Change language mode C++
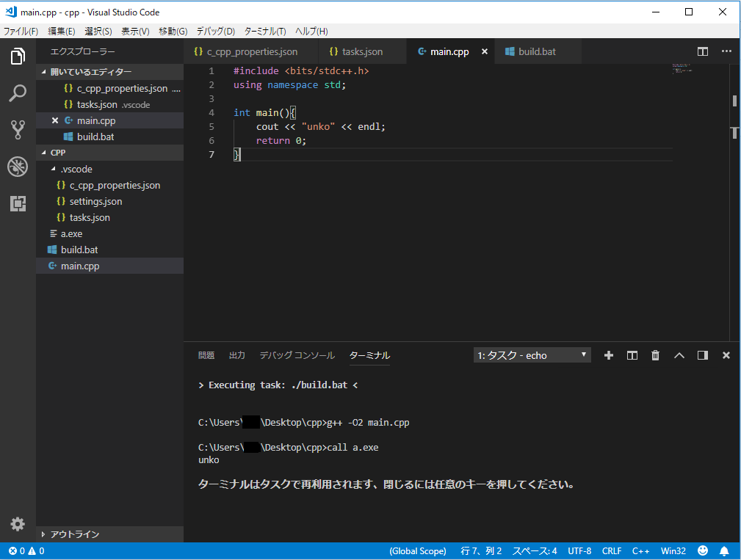 [640, 550]
